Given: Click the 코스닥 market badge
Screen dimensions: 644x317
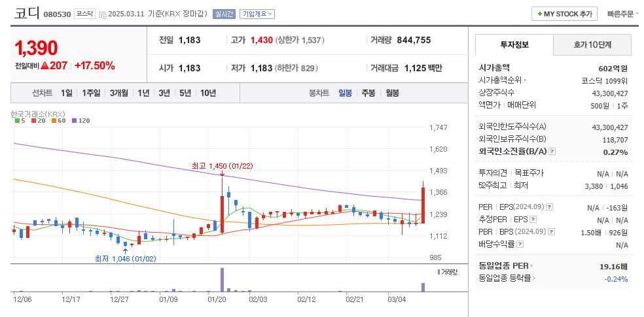Looking at the screenshot, I should [84, 14].
